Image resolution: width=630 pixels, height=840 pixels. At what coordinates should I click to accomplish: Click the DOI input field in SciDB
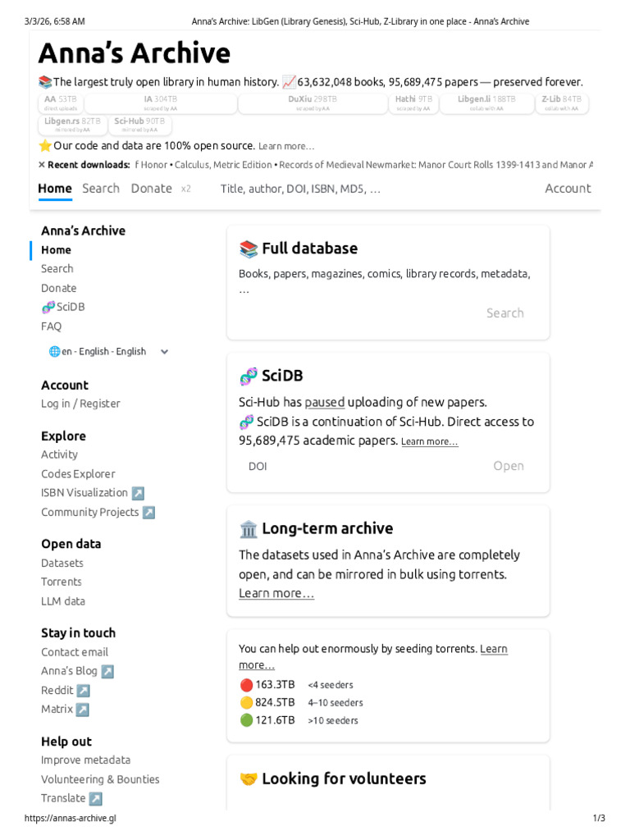pos(361,467)
